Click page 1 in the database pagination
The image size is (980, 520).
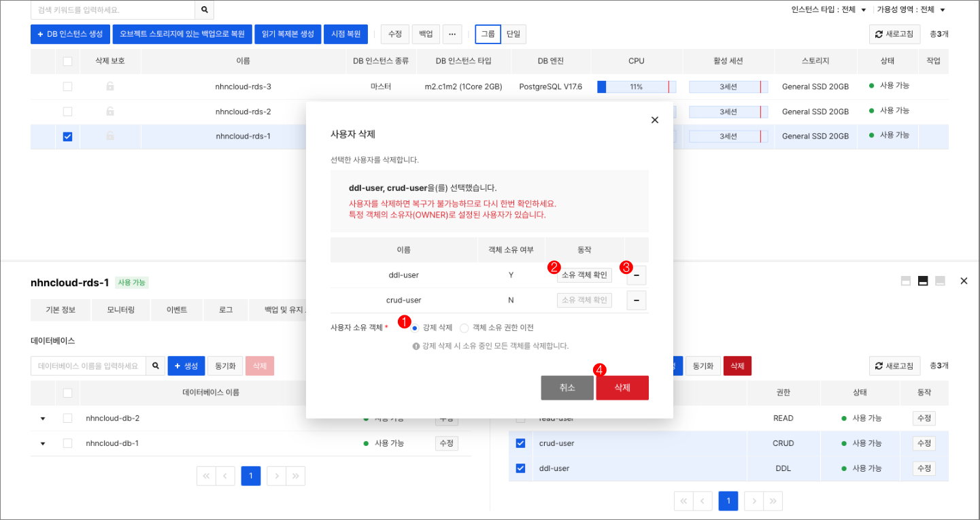250,476
